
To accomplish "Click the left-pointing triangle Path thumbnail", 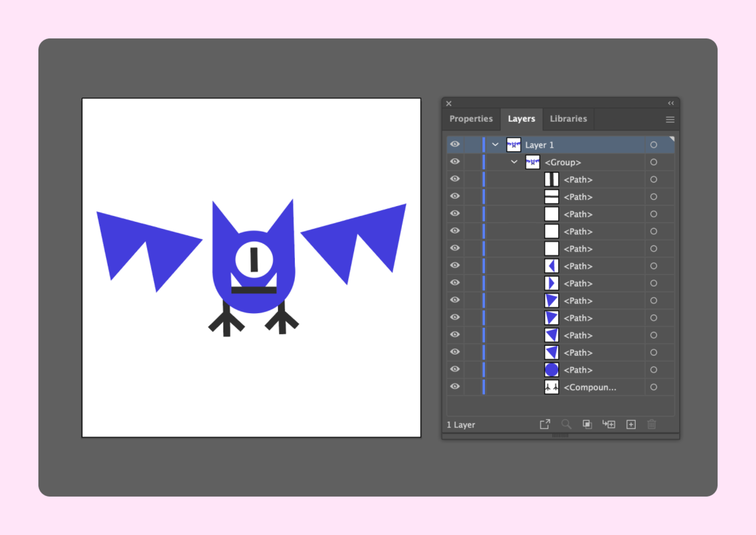I will (x=551, y=266).
